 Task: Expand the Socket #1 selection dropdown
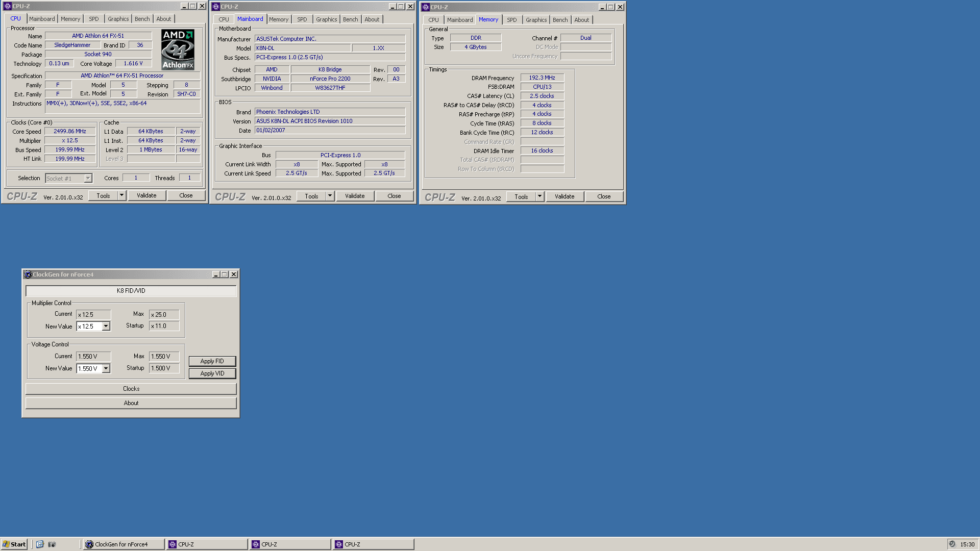[88, 179]
